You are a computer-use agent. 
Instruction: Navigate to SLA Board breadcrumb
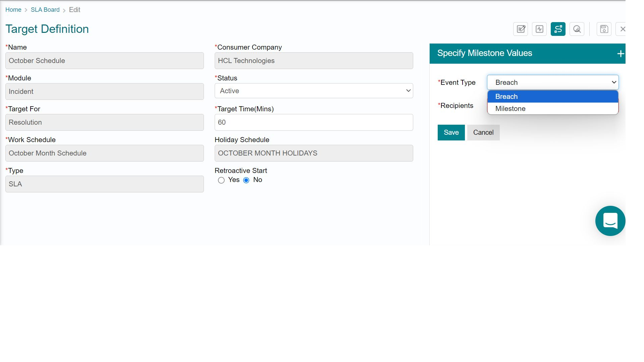pos(45,10)
